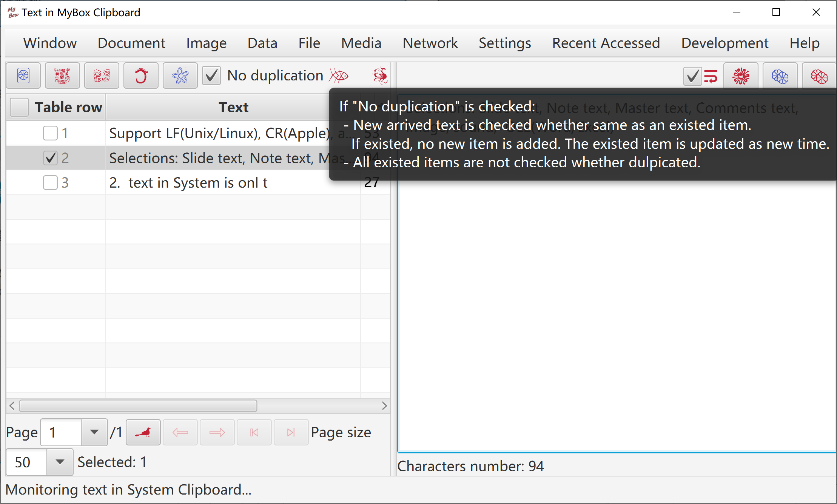This screenshot has width=837, height=504.
Task: Click the Page number field showing 1
Action: pyautogui.click(x=60, y=432)
